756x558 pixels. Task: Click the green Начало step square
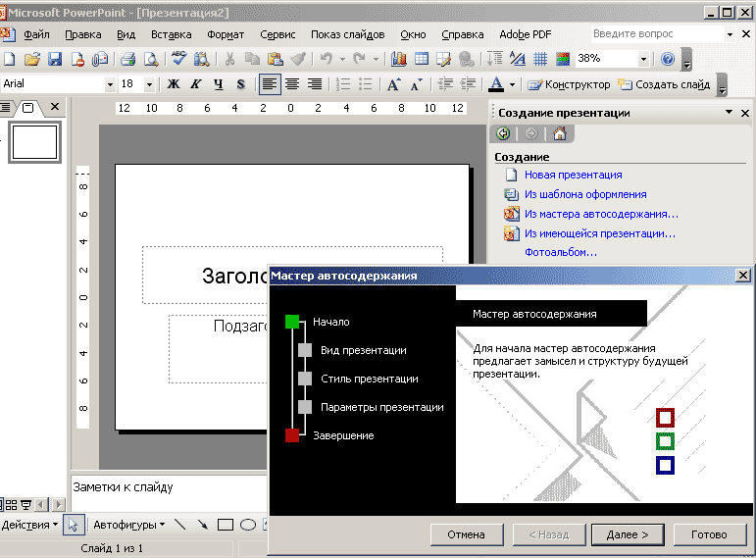[291, 322]
